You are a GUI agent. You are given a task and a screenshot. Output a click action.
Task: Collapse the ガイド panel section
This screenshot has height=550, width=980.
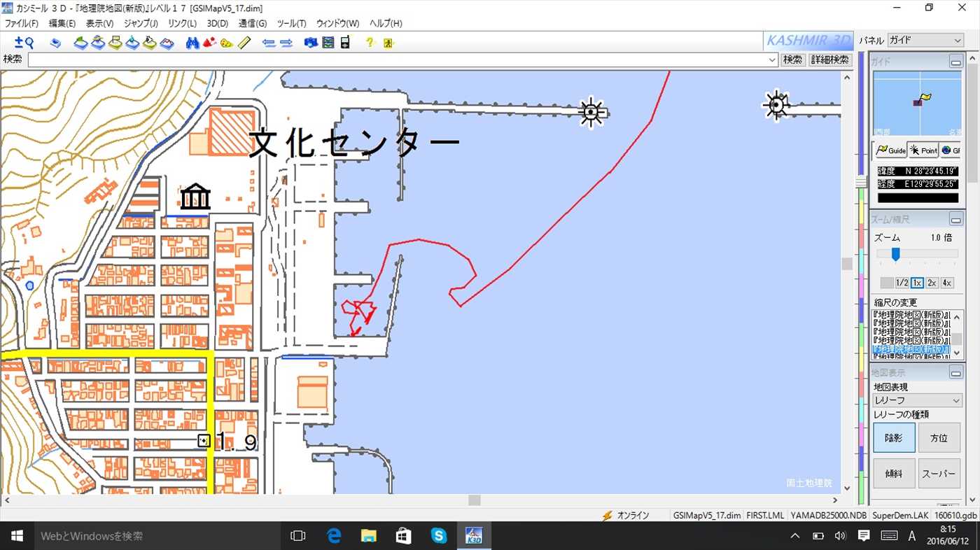[x=956, y=62]
